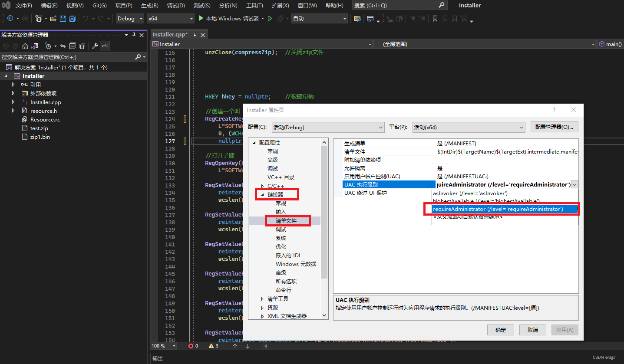Image resolution: width=624 pixels, height=364 pixels.
Task: Click the top search box magnifier icon
Action: click(441, 5)
